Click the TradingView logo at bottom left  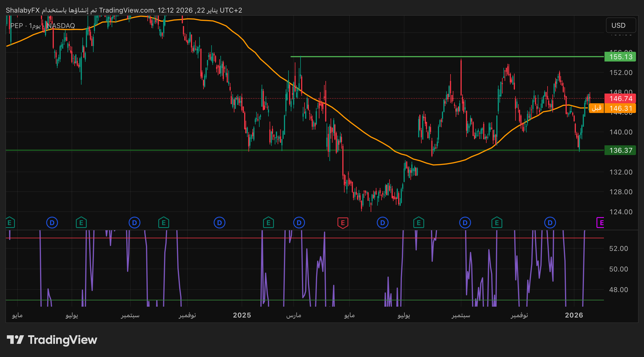pyautogui.click(x=52, y=340)
